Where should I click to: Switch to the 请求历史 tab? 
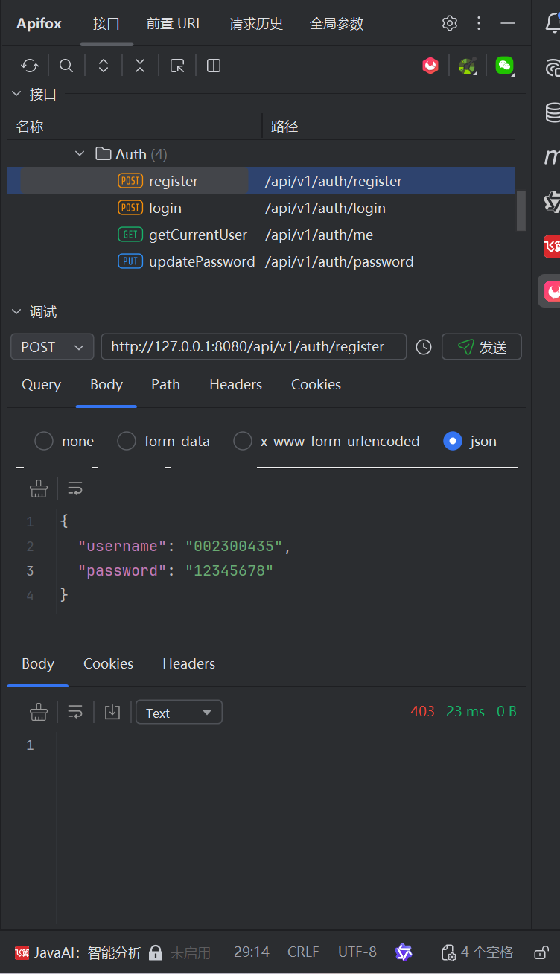pyautogui.click(x=256, y=23)
